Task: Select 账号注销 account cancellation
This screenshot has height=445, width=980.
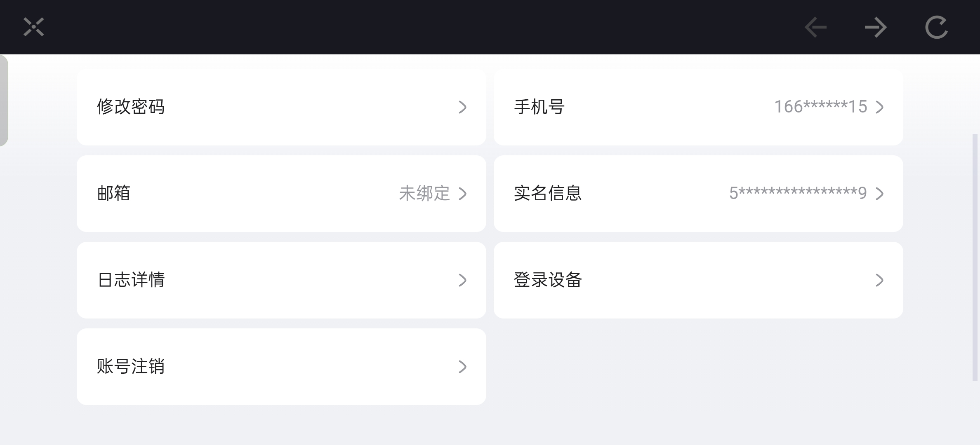Action: pos(131,367)
